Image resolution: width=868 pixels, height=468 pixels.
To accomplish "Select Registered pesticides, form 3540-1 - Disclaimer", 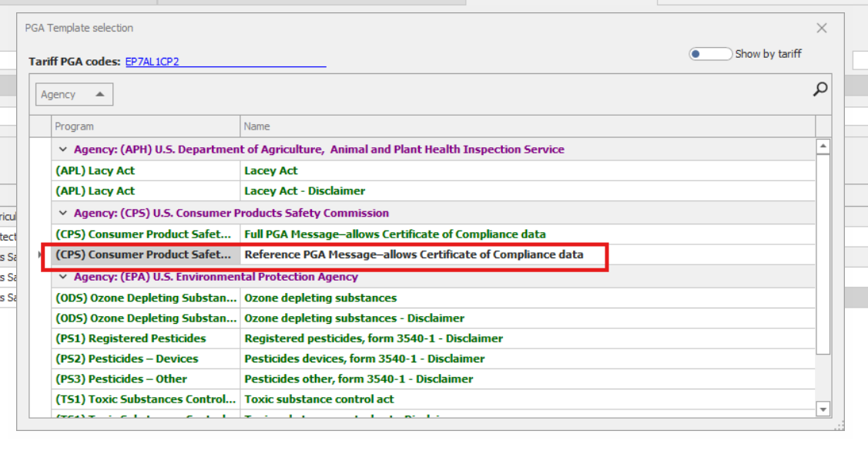I will point(433,338).
